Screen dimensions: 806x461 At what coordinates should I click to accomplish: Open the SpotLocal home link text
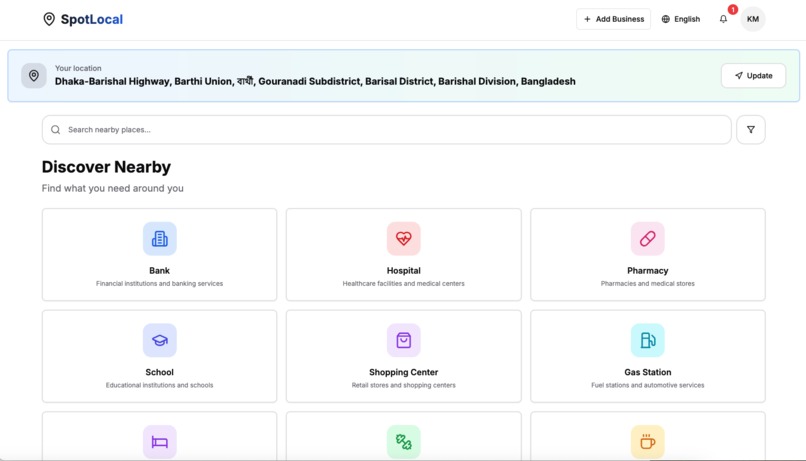tap(92, 20)
